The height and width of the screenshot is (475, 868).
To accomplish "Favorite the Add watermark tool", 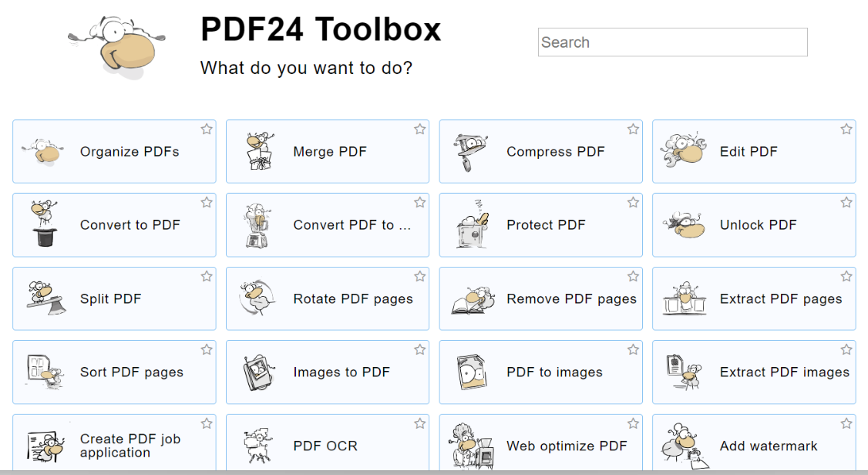I will (846, 423).
